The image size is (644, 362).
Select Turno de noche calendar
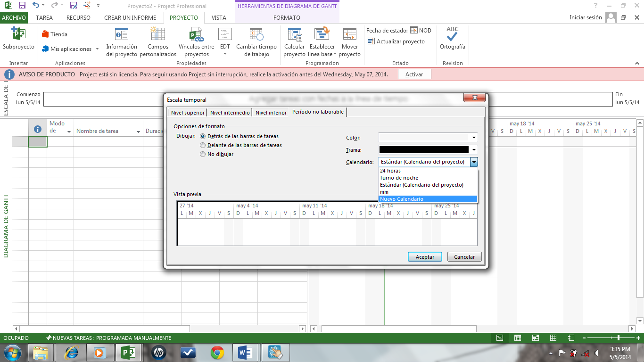428,178
